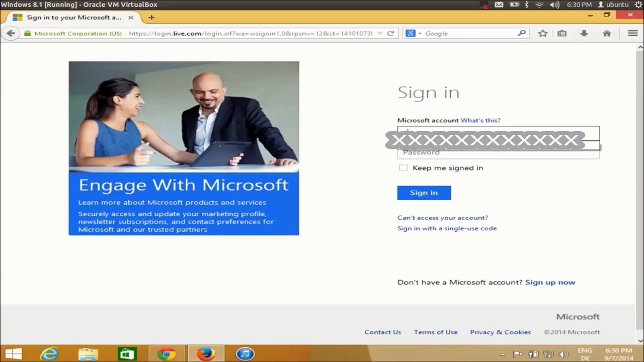Image resolution: width=644 pixels, height=362 pixels.
Task: Open the Ubuntu Wi-Fi network indicator
Action: (540, 5)
